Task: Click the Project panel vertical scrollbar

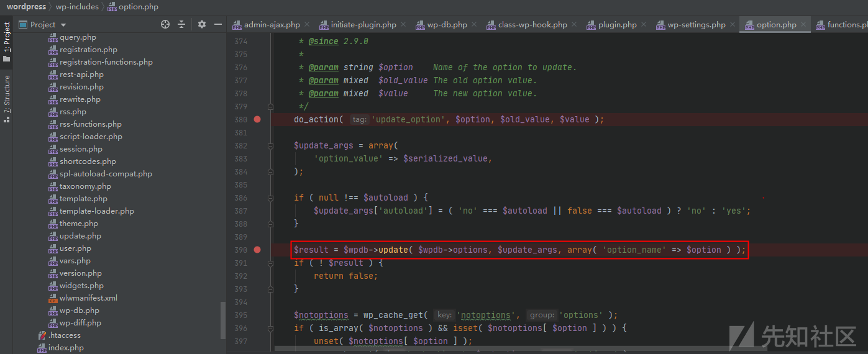Action: (223, 320)
